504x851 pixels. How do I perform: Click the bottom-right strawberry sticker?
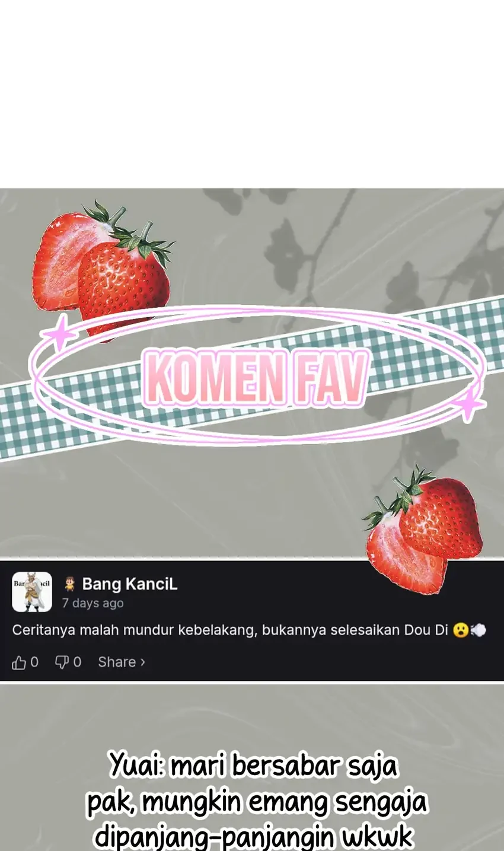423,530
